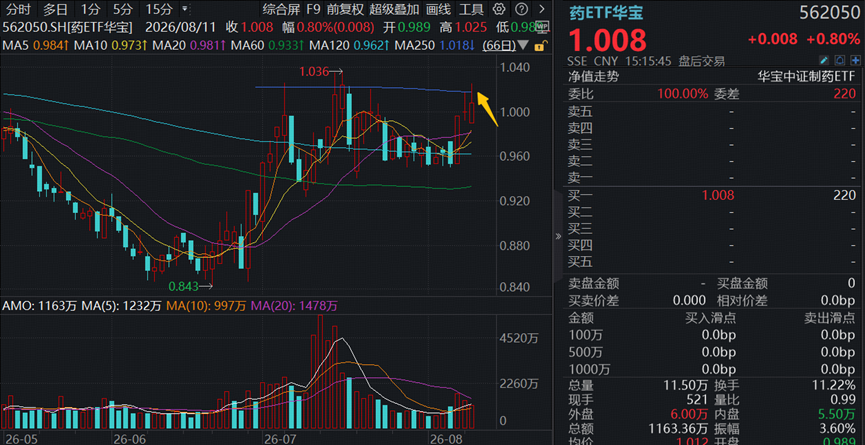Click the 买一 bid price 1.008
Screen dimensions: 865x445
(x=718, y=195)
